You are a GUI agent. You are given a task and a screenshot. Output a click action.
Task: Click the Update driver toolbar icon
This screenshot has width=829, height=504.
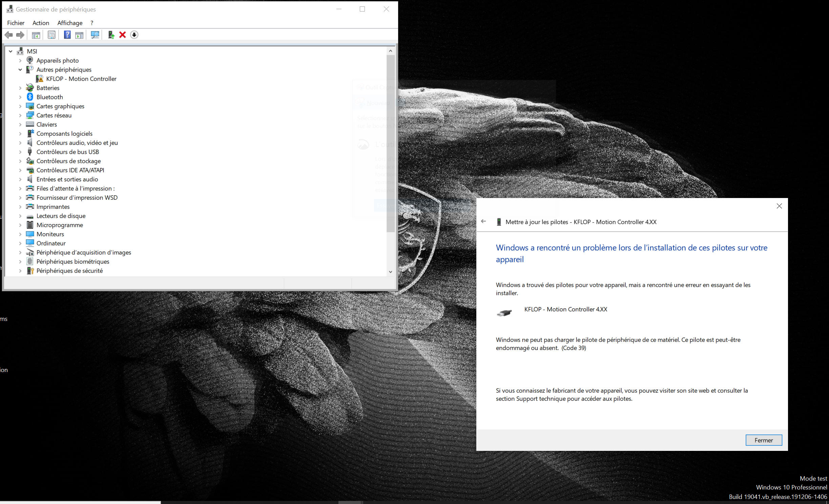(x=111, y=35)
